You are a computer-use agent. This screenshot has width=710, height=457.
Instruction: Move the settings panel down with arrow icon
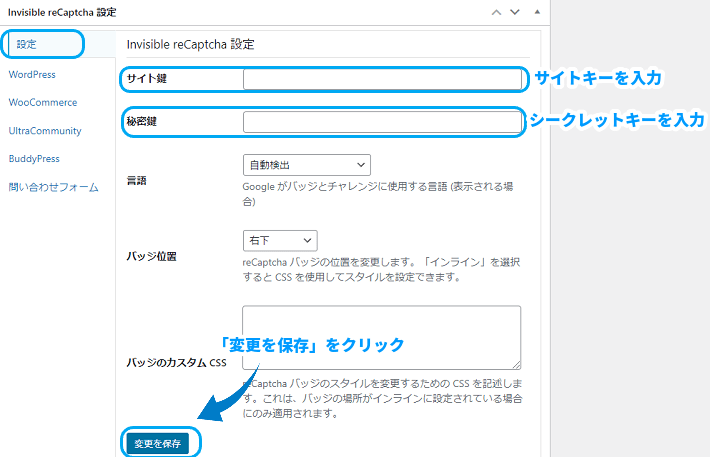(x=515, y=12)
